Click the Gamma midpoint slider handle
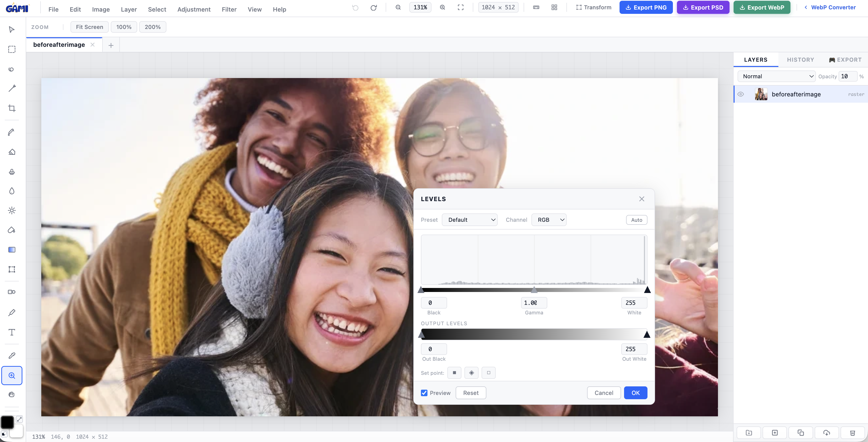 tap(534, 290)
